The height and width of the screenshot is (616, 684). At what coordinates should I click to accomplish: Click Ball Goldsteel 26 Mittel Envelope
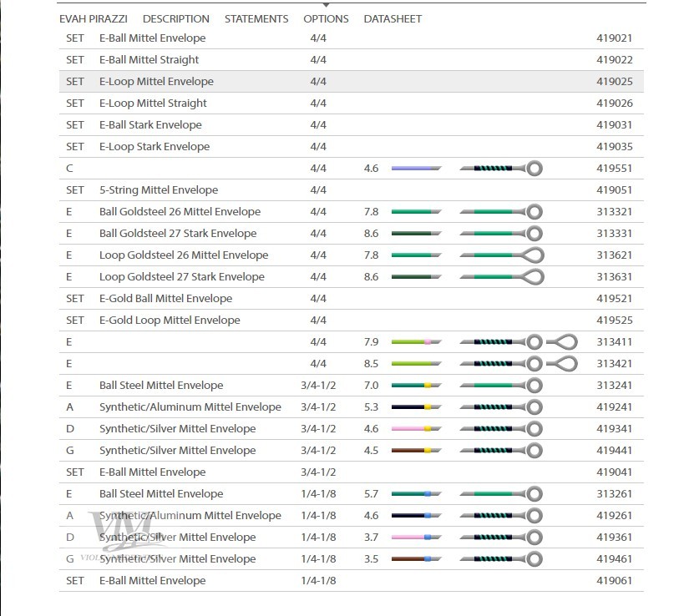tap(180, 212)
